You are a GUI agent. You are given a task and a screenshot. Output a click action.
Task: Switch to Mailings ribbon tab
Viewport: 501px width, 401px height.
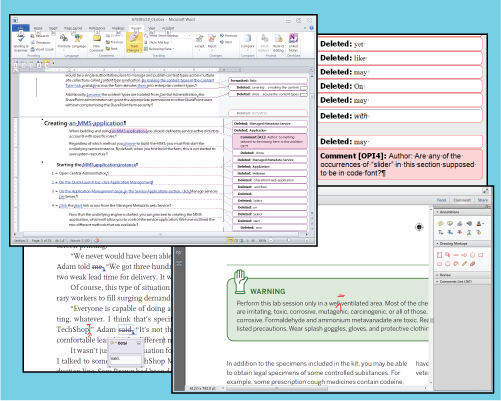click(118, 28)
